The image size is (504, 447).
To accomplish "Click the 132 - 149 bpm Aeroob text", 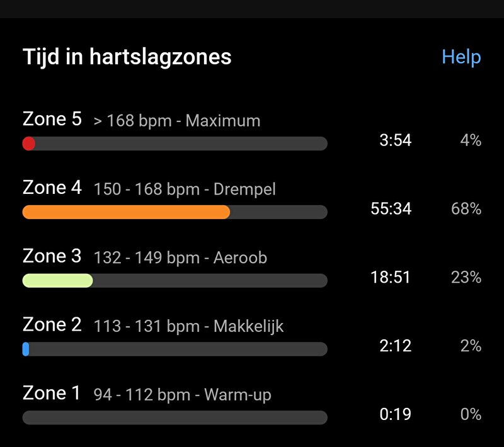I will (x=180, y=258).
